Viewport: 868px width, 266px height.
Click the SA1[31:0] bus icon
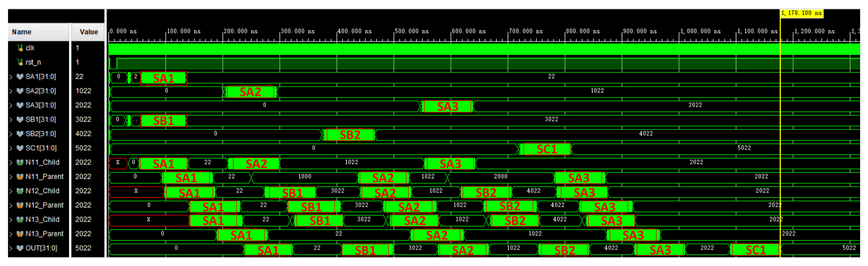pyautogui.click(x=20, y=77)
